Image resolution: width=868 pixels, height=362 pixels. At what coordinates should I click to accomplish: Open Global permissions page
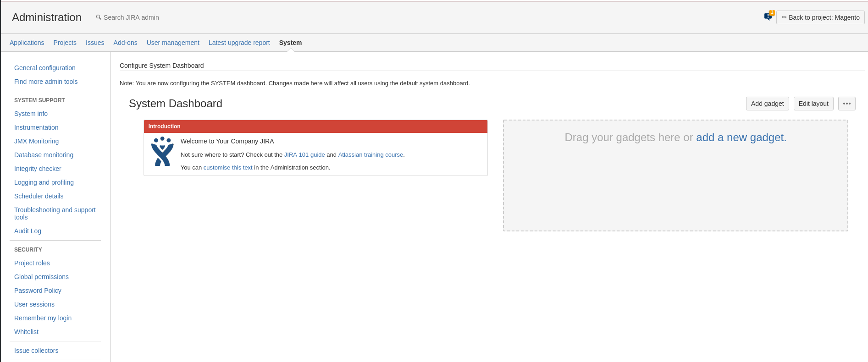(x=41, y=277)
